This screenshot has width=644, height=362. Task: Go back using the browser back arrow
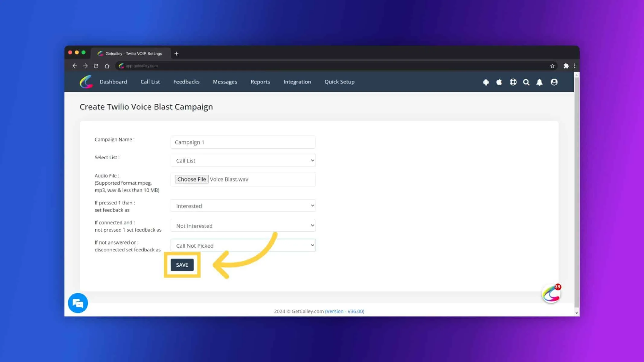click(x=75, y=66)
